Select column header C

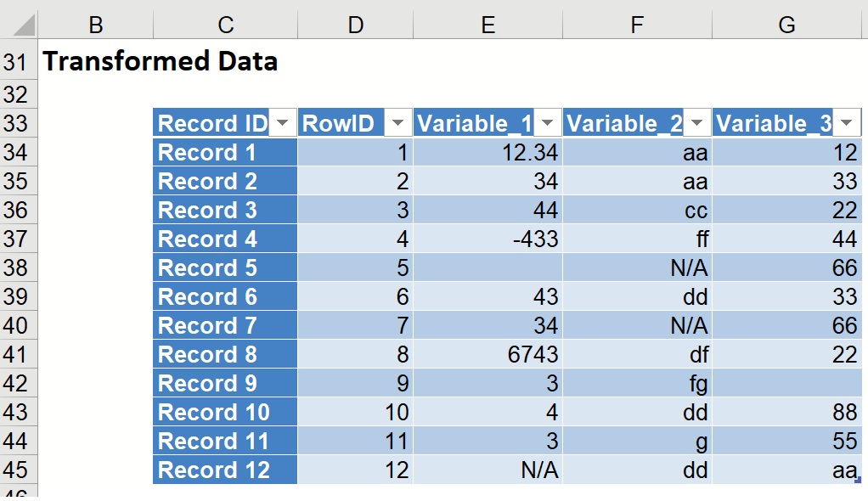pos(224,25)
